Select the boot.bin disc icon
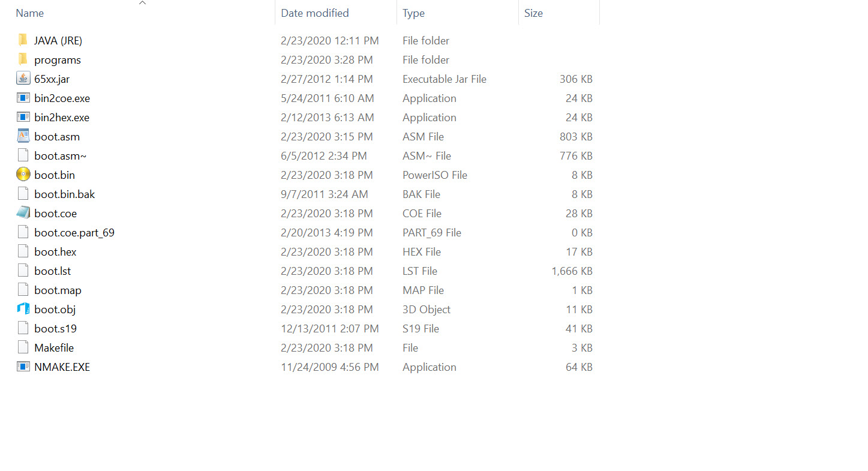This screenshot has width=868, height=471. [23, 175]
